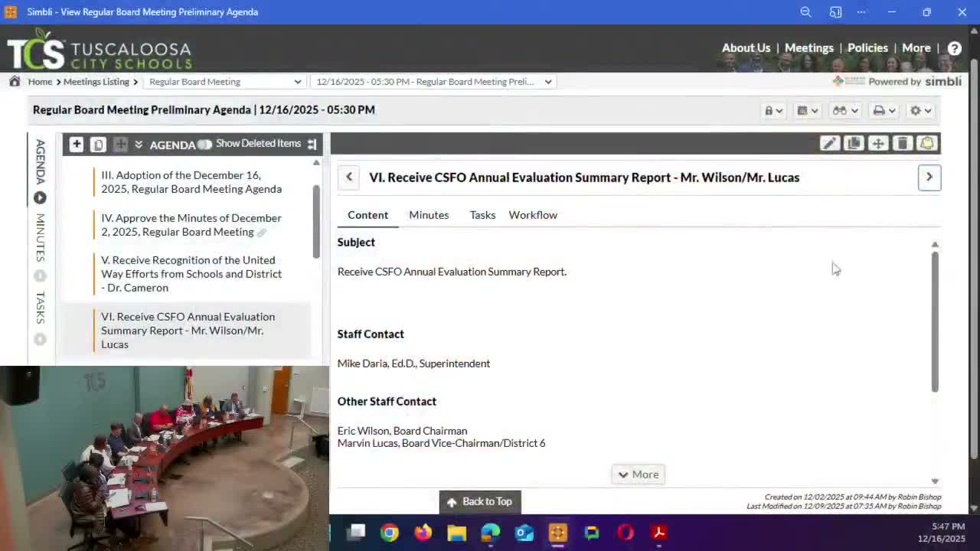The image size is (980, 551).
Task: Toggle Show Deleted Items switch
Action: pos(204,144)
